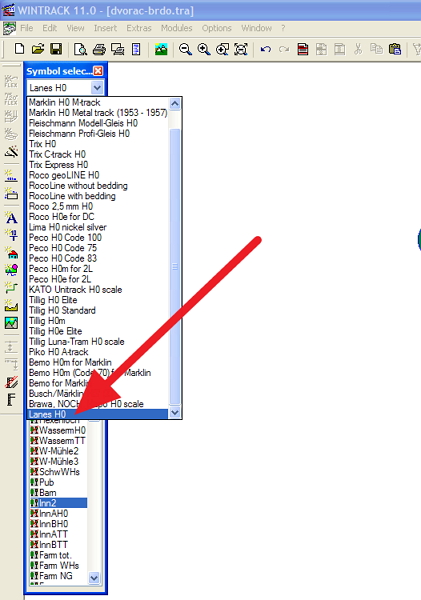Screen dimensions: 421x600
Task: Save the layout with the floppy disk icon
Action: 56,49
